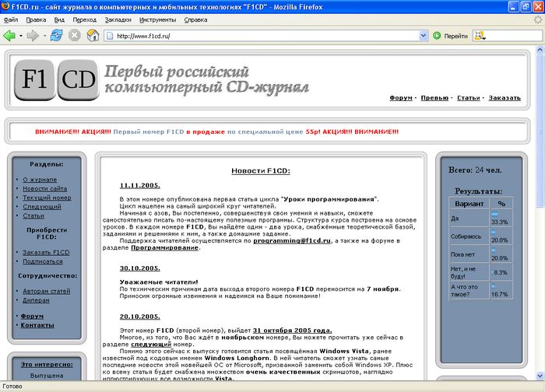Image resolution: width=545 pixels, height=392 pixels.
Task: Click the Firefox icon in title bar
Action: 5,6
